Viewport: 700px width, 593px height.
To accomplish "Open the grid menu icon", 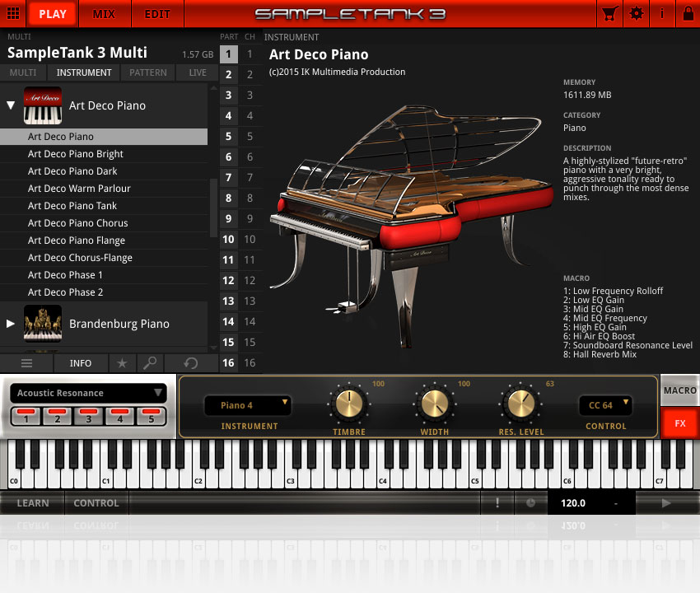I will [x=13, y=13].
